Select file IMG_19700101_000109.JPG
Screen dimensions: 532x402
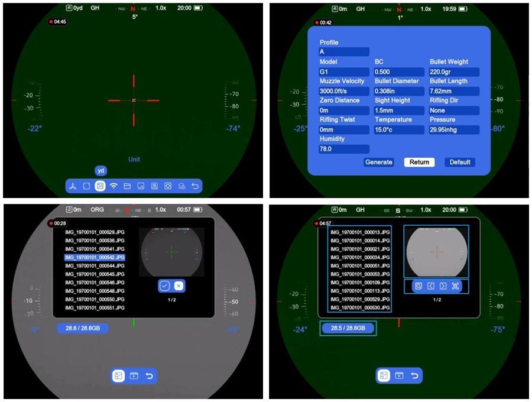click(360, 283)
